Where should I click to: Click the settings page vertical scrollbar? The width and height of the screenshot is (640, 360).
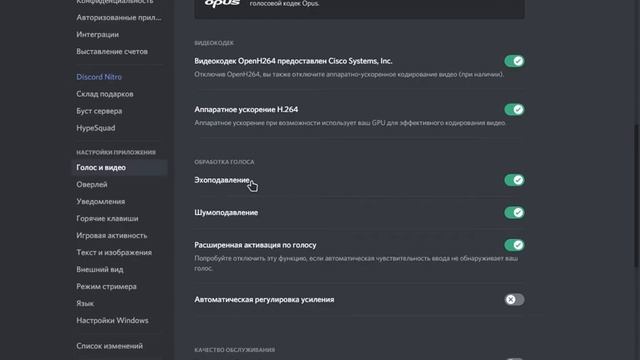click(636, 196)
